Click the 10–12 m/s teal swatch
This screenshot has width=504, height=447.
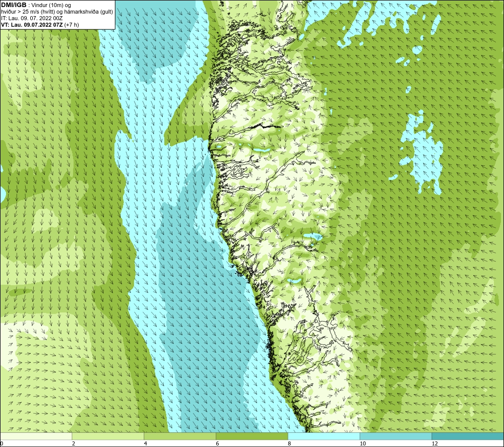coord(396,436)
